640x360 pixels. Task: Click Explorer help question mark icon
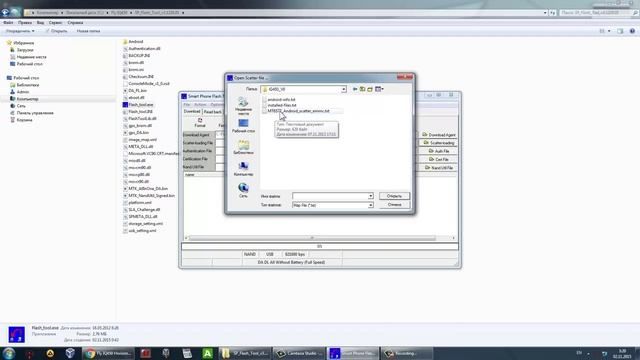[x=632, y=31]
